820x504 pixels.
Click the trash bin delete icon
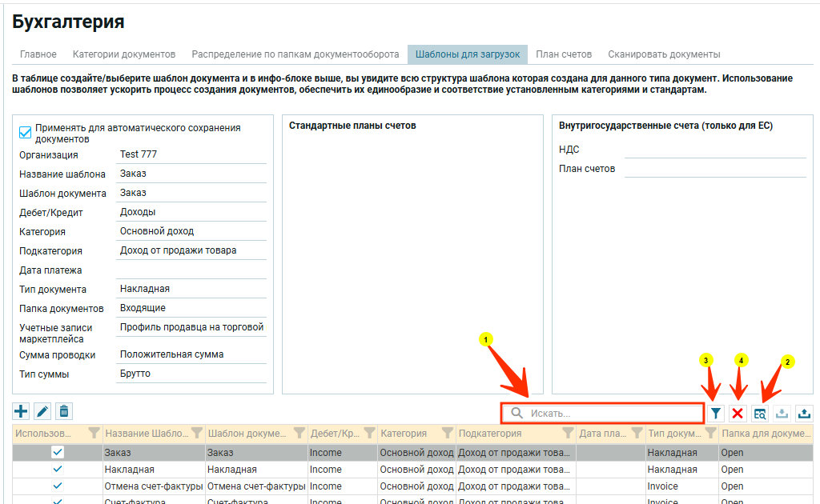click(x=64, y=411)
